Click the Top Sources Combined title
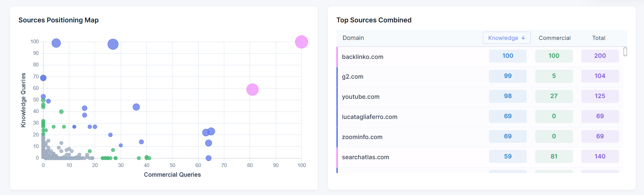 (x=374, y=20)
